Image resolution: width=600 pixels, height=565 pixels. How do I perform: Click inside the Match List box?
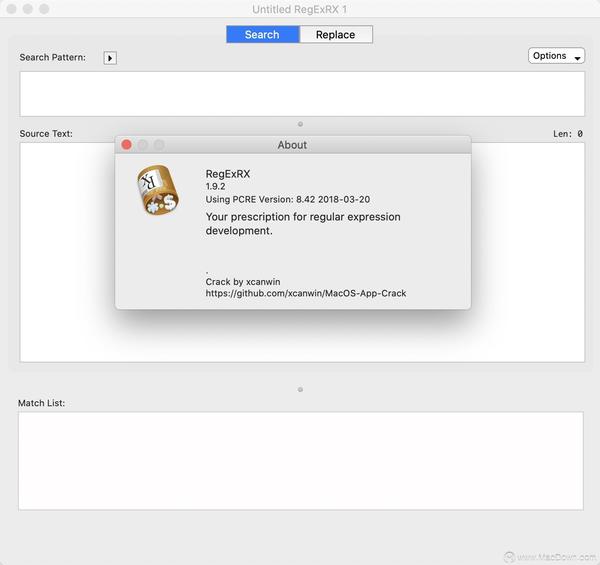tap(301, 461)
